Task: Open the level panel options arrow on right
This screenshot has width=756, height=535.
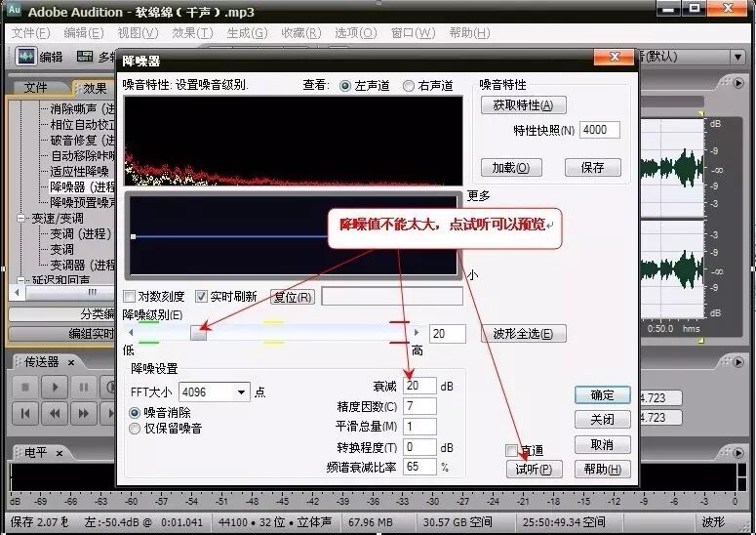Action: click(x=738, y=453)
